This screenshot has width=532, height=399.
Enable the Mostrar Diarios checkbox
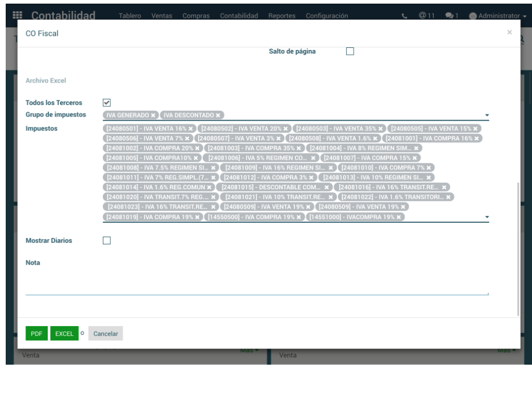click(107, 241)
